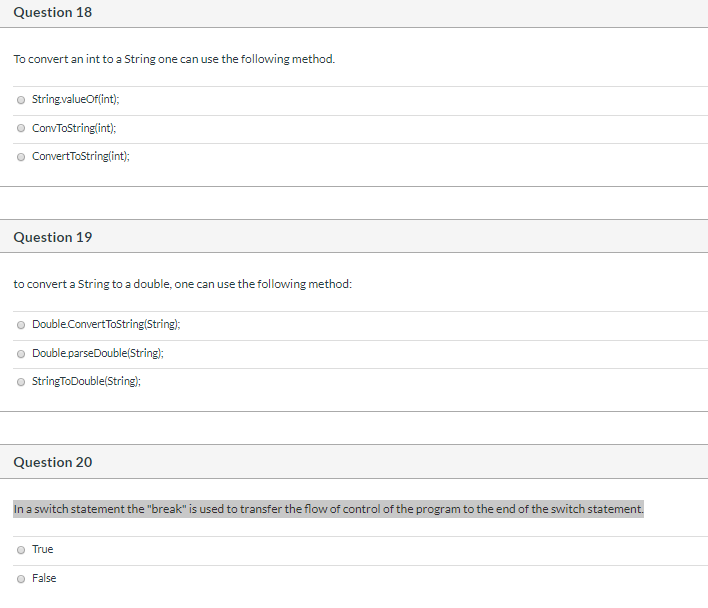The width and height of the screenshot is (708, 608).
Task: Click the Double.ConvertToString(String); answer text
Action: pos(106,324)
